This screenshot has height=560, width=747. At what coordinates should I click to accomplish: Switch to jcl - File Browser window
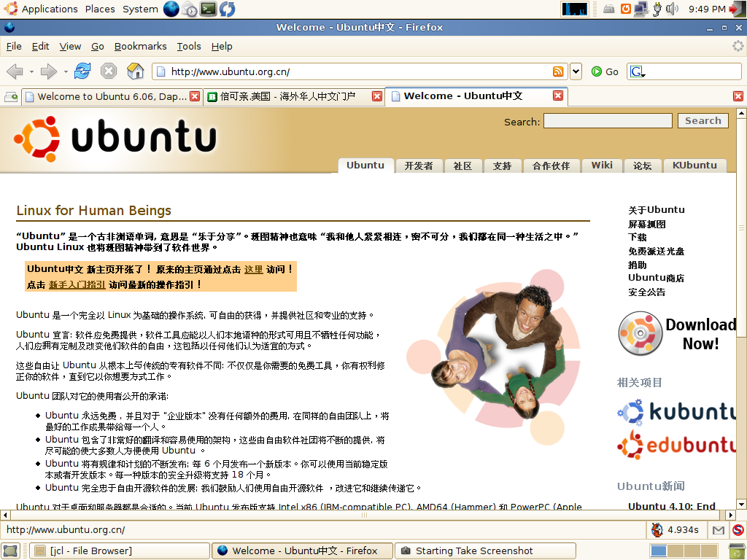click(120, 551)
